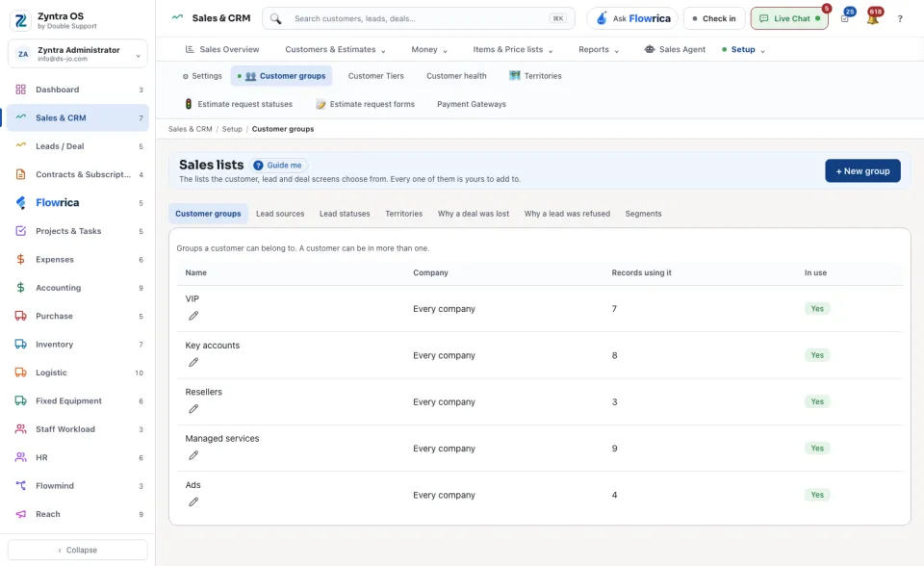This screenshot has height=566, width=924.
Task: Switch to the Lead statuses tab
Action: 345,214
